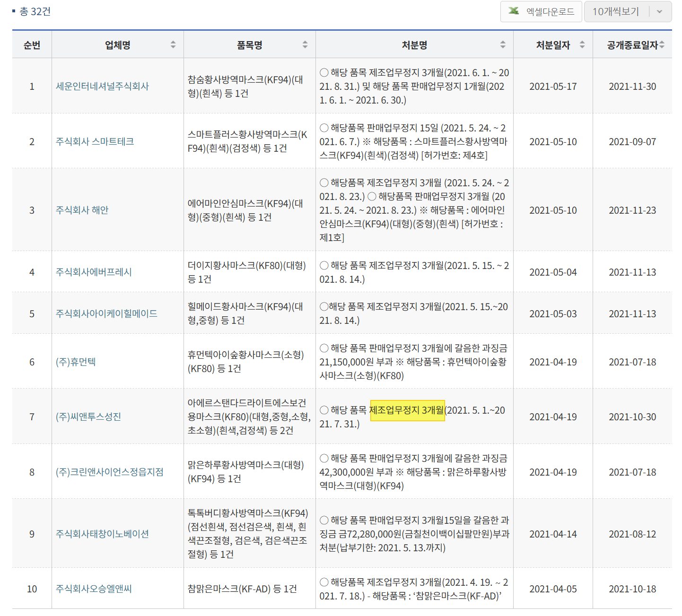Open company link 주식회사에버프레시
The image size is (682, 616).
[x=94, y=272]
